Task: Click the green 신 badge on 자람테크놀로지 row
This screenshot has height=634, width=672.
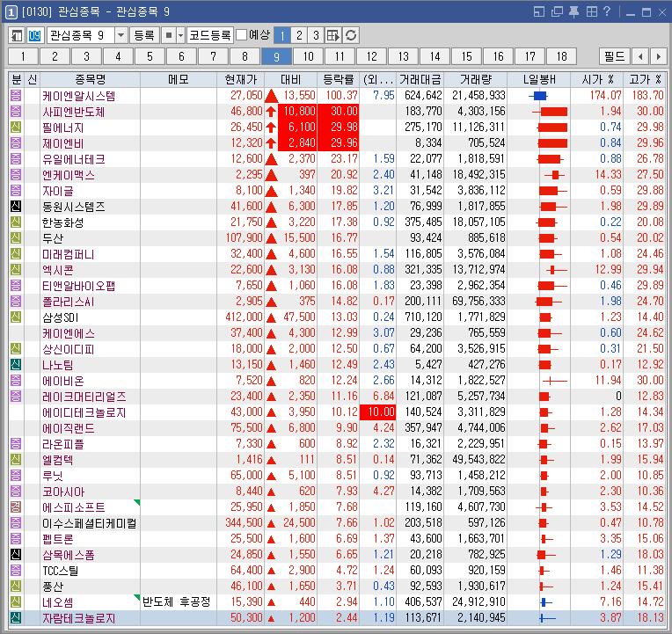Action: click(x=16, y=618)
